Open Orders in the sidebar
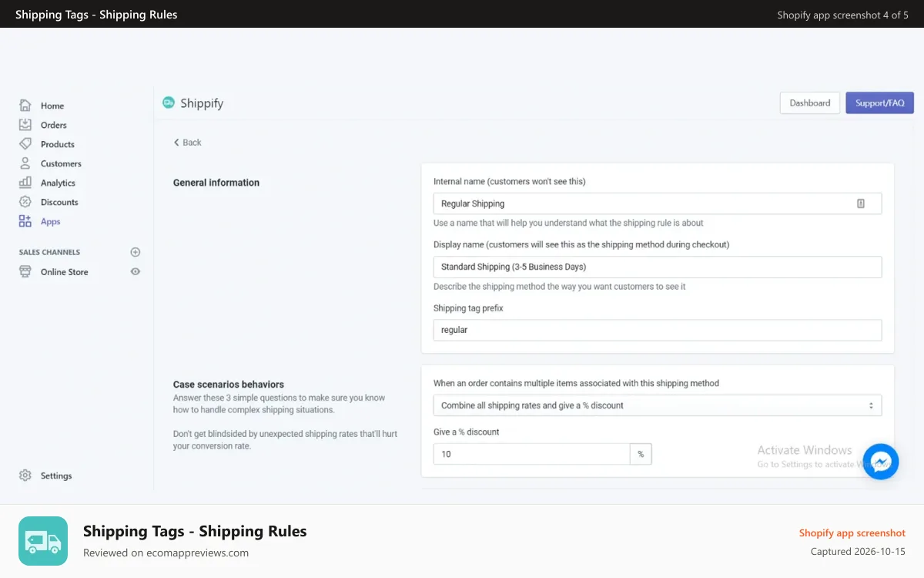The image size is (924, 578). click(54, 125)
